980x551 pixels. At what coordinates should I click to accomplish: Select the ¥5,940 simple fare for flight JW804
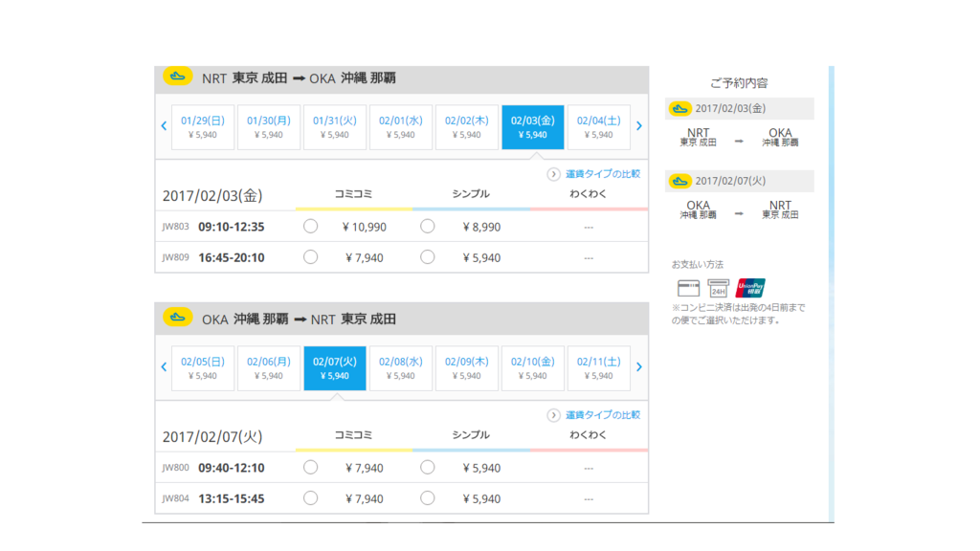click(428, 497)
